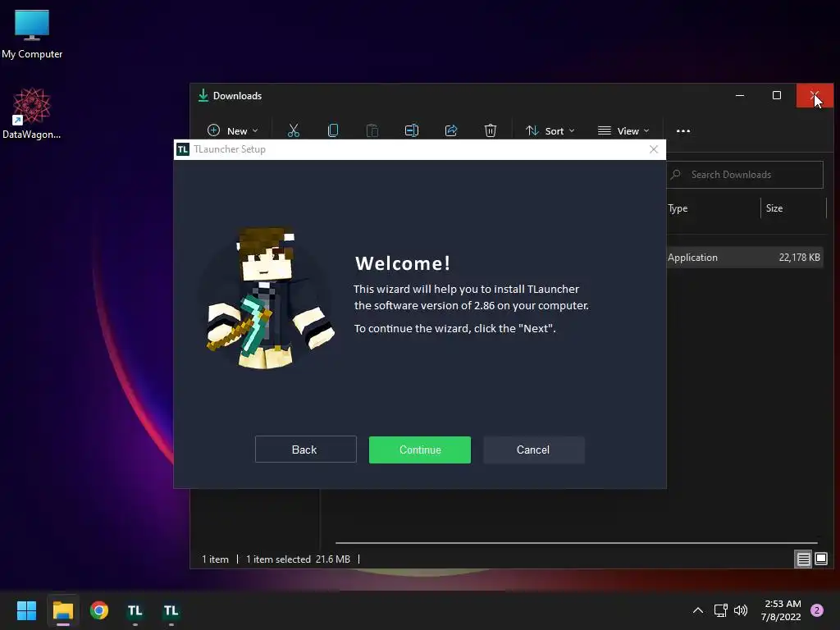Open the notification badge showing 2
Viewport: 840px width, 630px height.
click(x=817, y=610)
